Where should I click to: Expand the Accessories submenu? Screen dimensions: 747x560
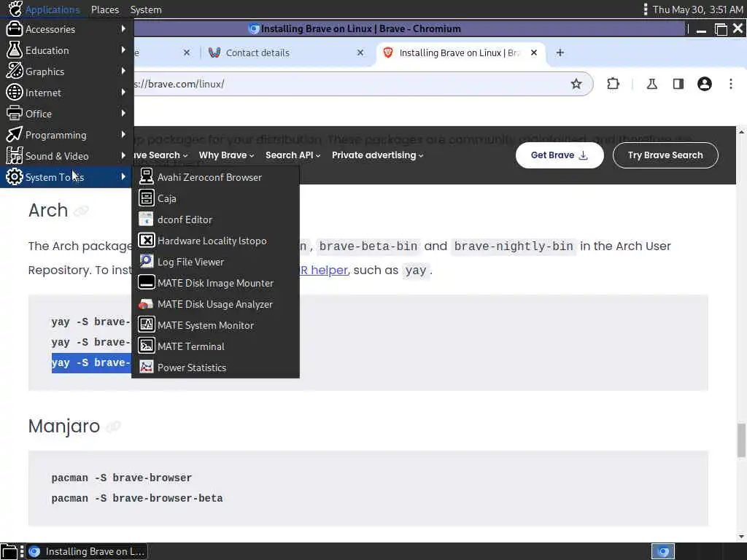point(66,29)
